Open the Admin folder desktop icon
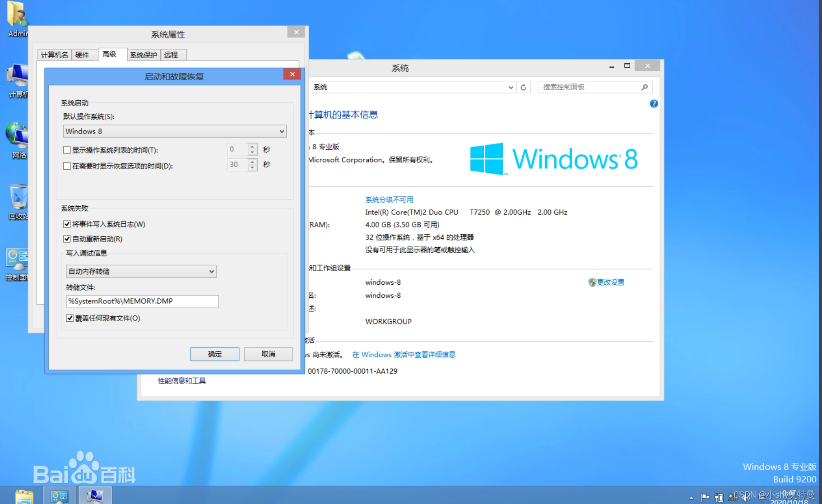This screenshot has width=822, height=504. pos(17,18)
